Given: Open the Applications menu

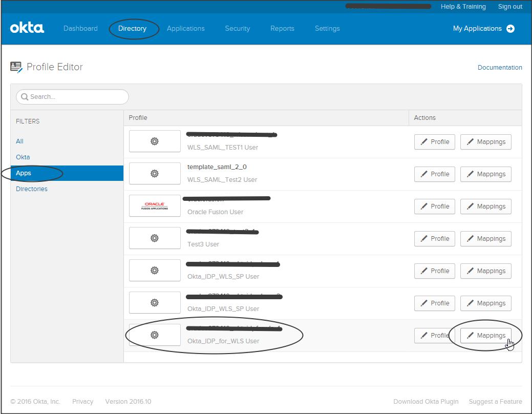Looking at the screenshot, I should pyautogui.click(x=185, y=29).
